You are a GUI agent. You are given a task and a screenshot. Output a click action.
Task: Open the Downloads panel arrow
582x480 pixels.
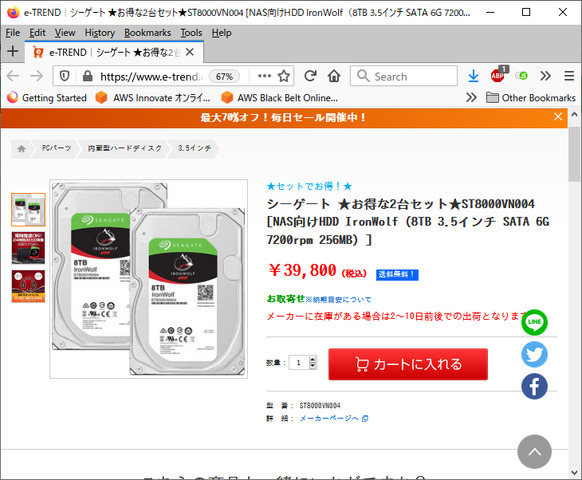point(473,76)
